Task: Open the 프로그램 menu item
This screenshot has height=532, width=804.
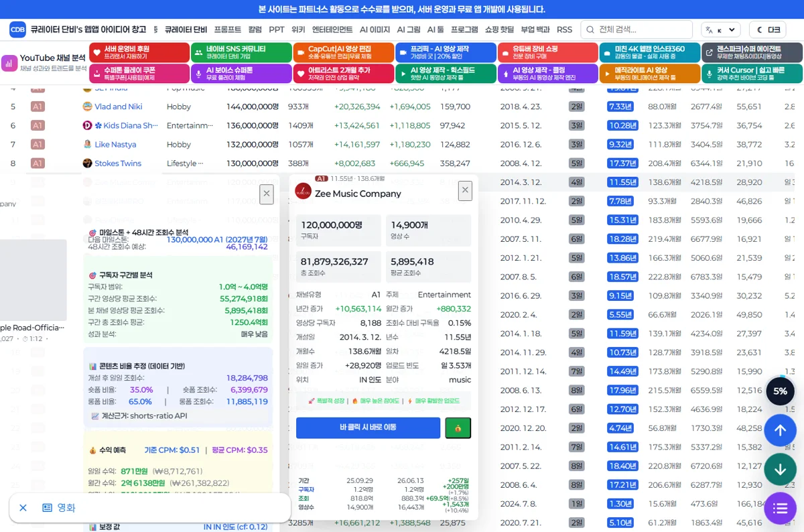Action: click(464, 29)
